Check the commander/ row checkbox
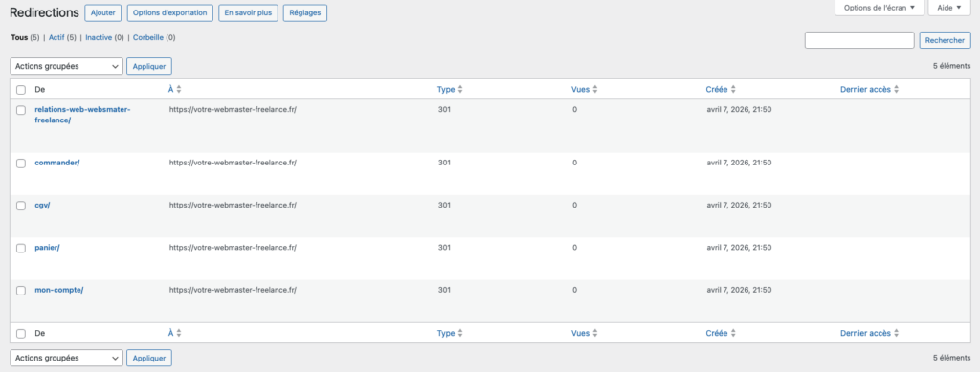This screenshot has width=980, height=372. click(21, 164)
